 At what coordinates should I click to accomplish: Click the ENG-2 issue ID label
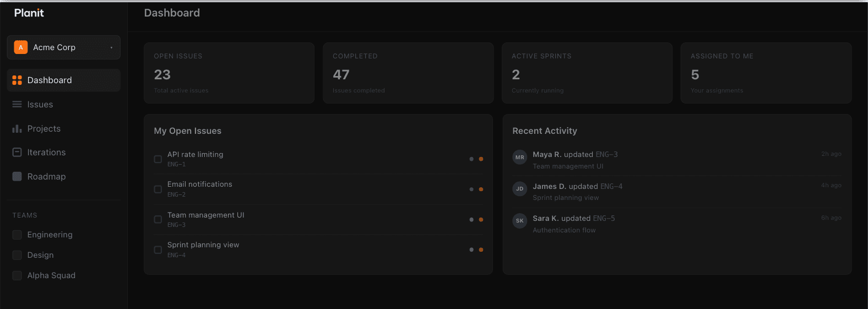(176, 195)
